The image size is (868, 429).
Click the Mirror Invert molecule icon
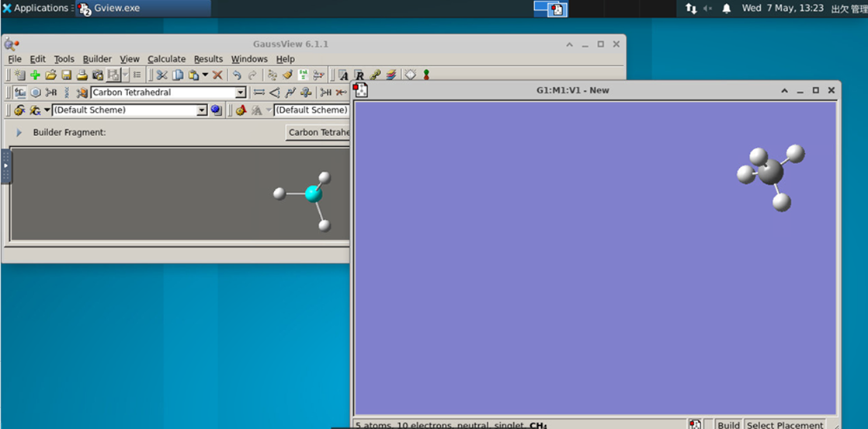[x=318, y=75]
